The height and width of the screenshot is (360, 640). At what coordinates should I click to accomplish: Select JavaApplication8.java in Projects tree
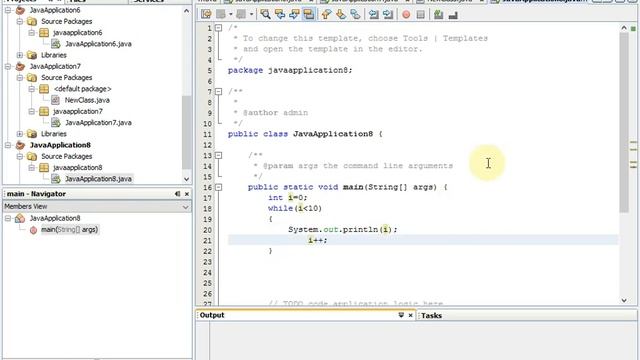pos(98,179)
